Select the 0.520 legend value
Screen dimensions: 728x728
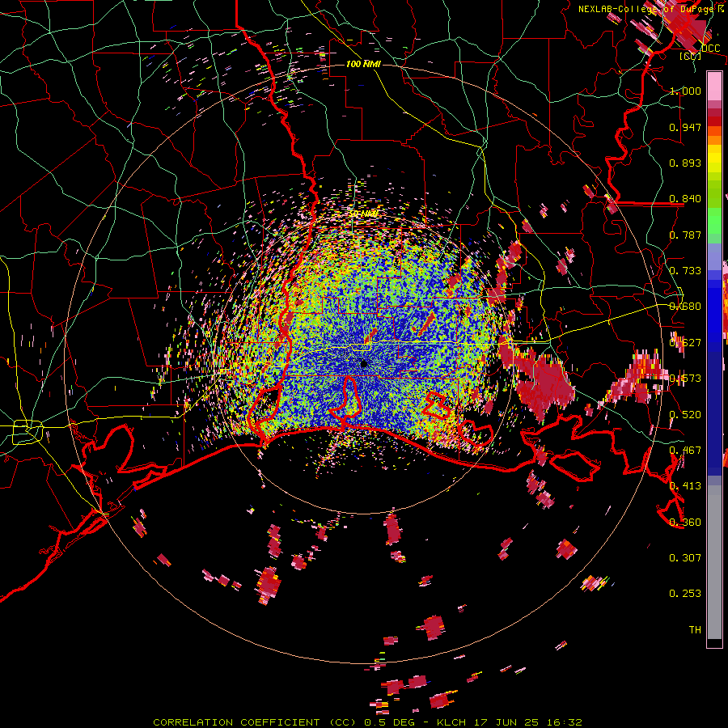[x=685, y=415]
